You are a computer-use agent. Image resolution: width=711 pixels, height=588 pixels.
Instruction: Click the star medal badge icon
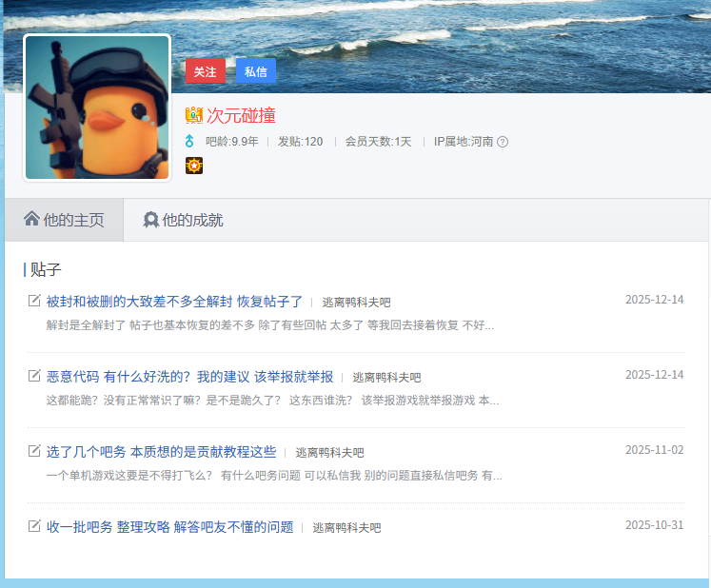tap(194, 166)
